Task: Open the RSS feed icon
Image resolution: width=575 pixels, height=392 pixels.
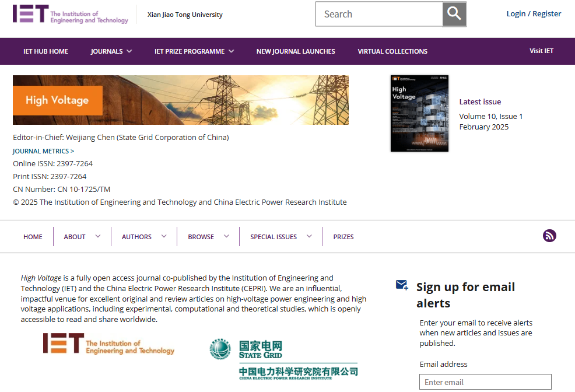Action: click(x=549, y=236)
